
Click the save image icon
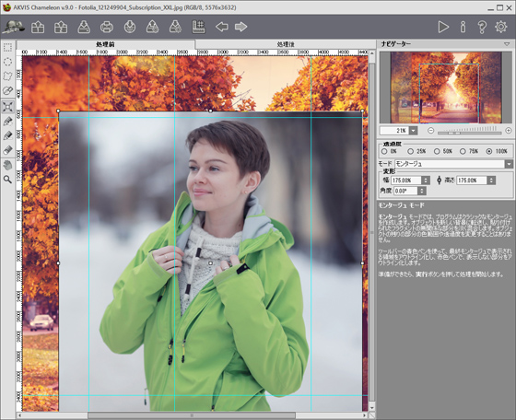[x=84, y=27]
